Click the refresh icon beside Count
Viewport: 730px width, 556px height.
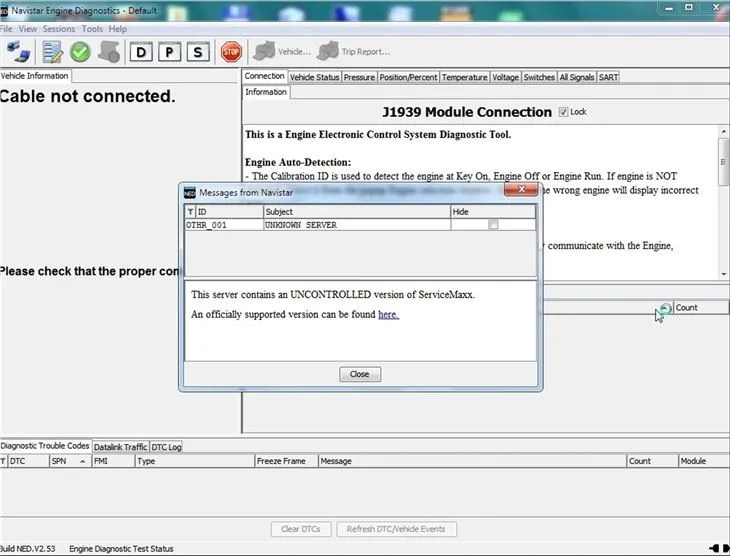click(x=666, y=308)
